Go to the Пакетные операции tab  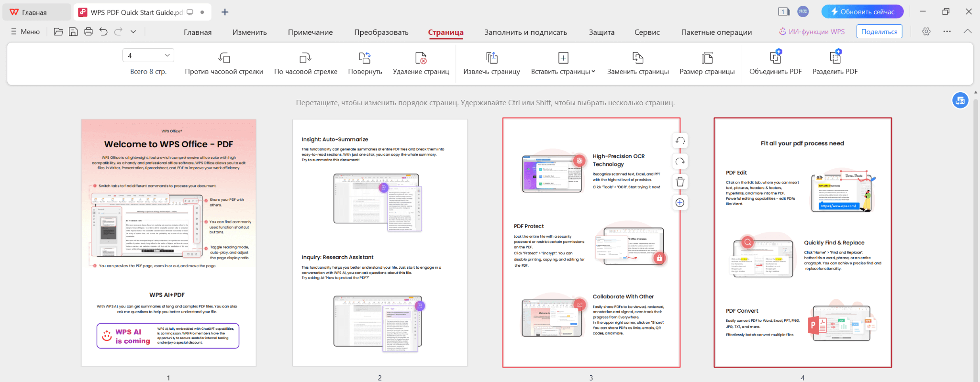click(x=716, y=32)
